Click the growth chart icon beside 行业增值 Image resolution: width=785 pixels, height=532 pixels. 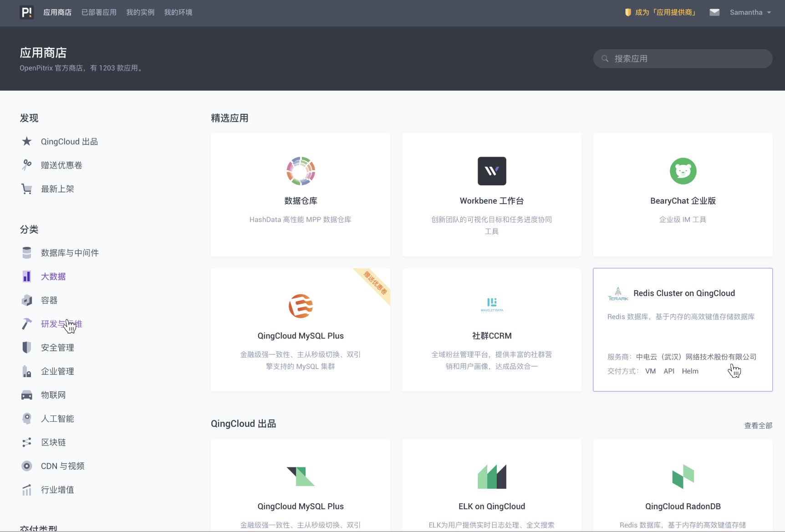point(27,490)
